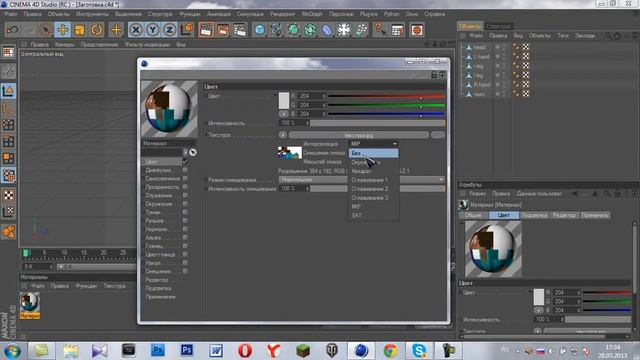Enable the Отражение channel checkbox
Viewport: 640px width, 360px height.
(185, 196)
